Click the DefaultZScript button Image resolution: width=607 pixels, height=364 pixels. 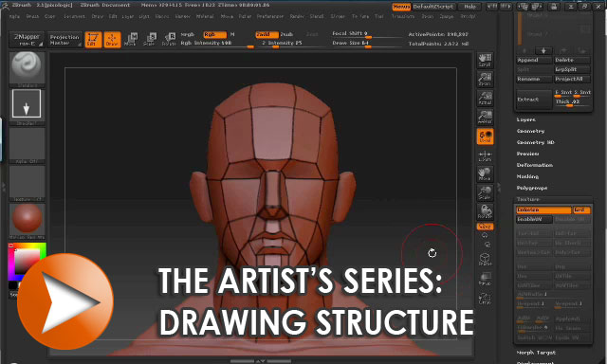433,7
